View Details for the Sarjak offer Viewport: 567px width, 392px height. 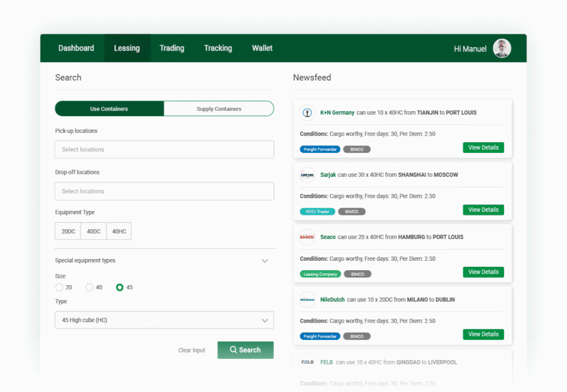tap(483, 210)
